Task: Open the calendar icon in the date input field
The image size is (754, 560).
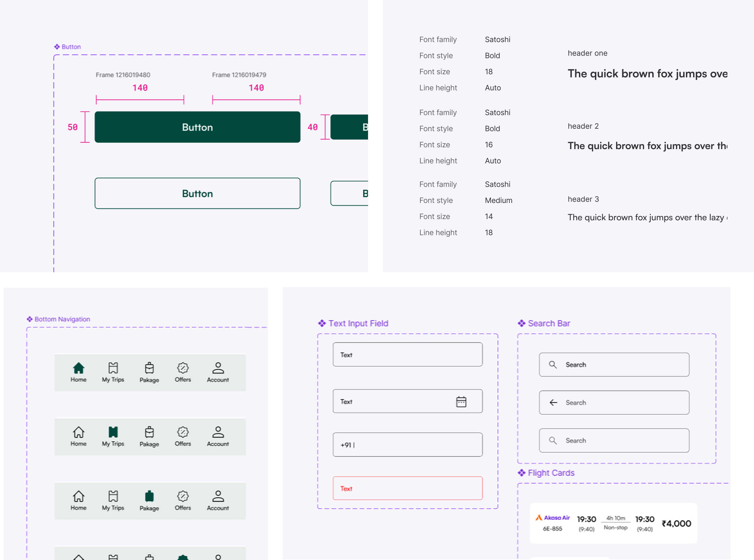Action: pos(462,401)
